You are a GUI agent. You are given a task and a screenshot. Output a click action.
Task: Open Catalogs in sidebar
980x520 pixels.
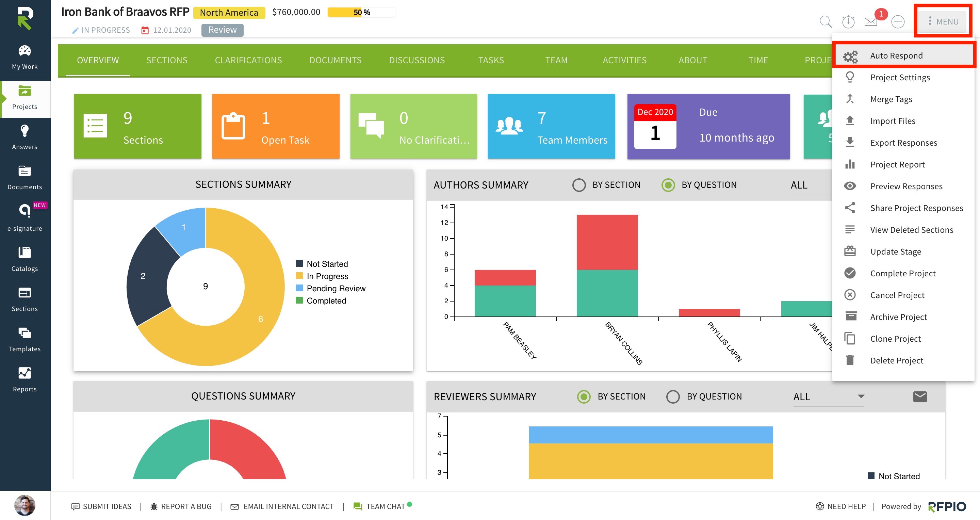pyautogui.click(x=25, y=259)
